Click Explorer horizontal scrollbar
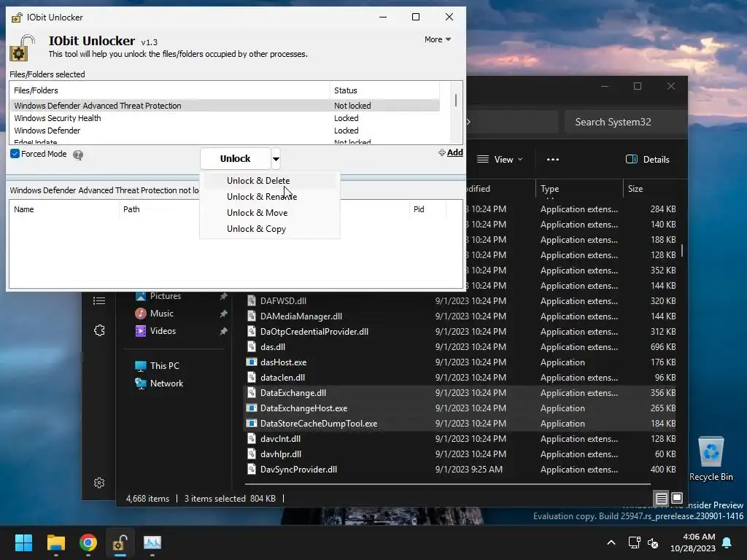This screenshot has width=747, height=560. [448, 484]
